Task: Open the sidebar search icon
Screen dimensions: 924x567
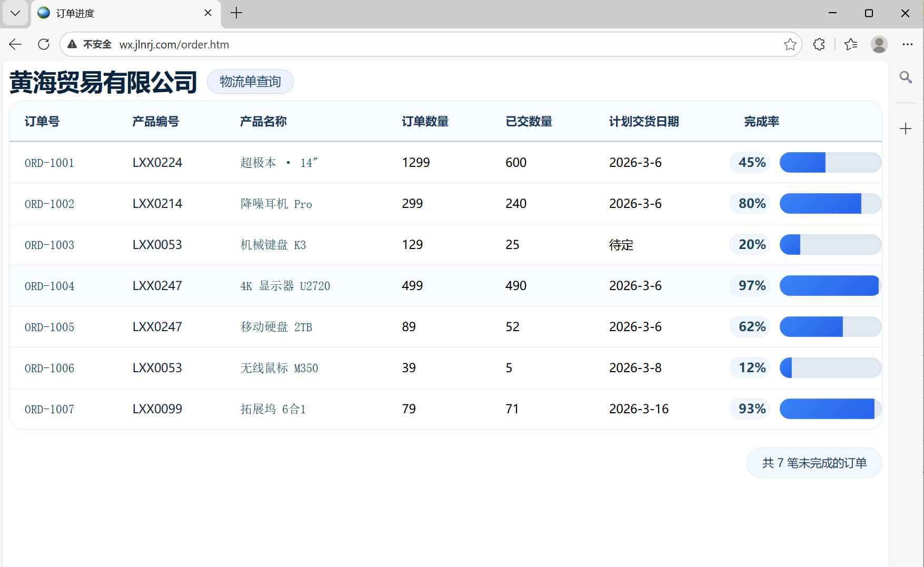Action: point(906,77)
